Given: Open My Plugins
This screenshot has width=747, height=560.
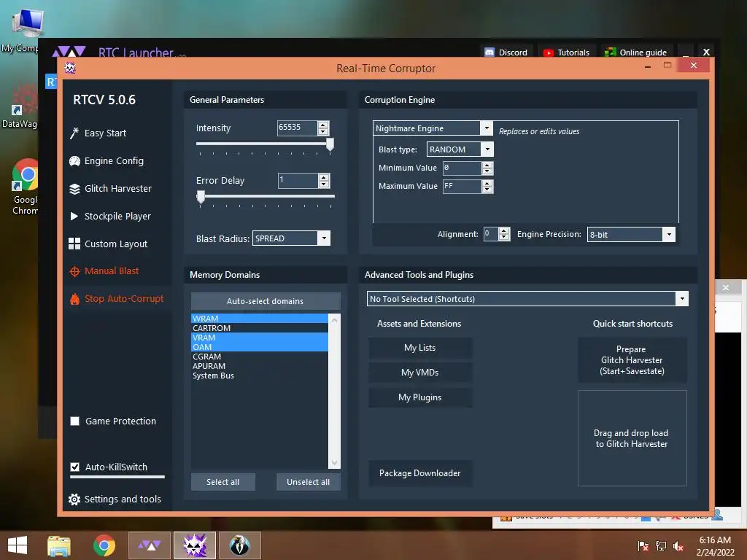Looking at the screenshot, I should click(419, 397).
